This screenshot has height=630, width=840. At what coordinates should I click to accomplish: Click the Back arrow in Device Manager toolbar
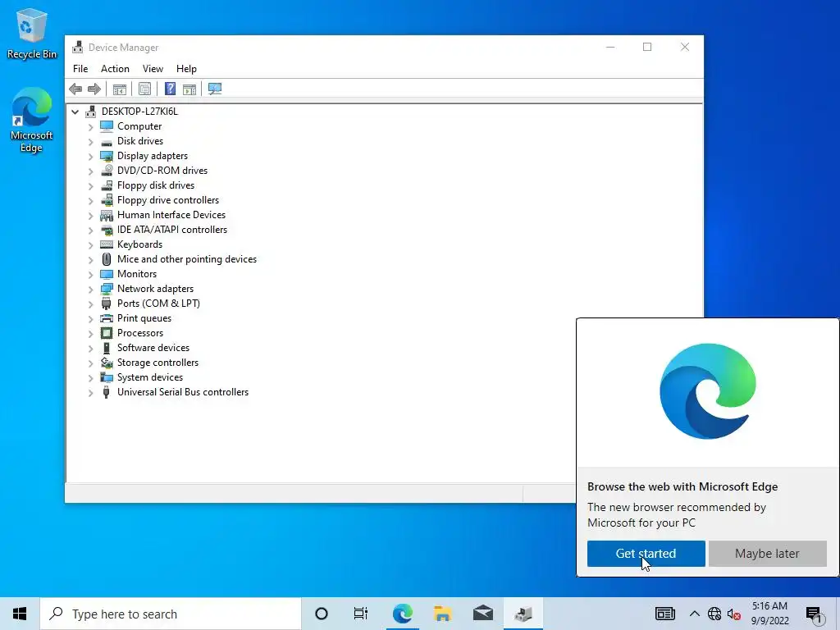(x=75, y=89)
